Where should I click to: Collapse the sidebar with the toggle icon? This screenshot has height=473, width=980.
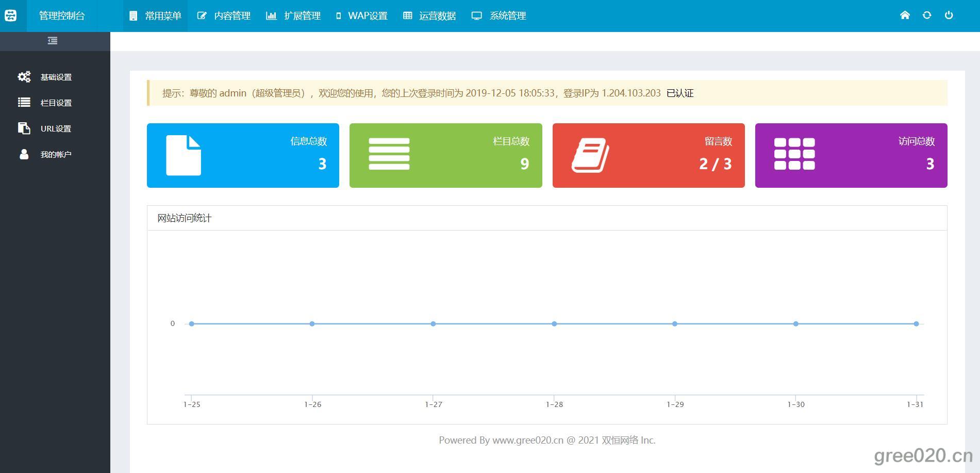point(53,41)
